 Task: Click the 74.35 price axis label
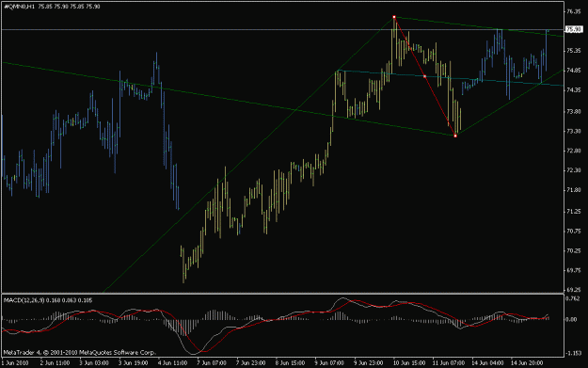click(574, 90)
